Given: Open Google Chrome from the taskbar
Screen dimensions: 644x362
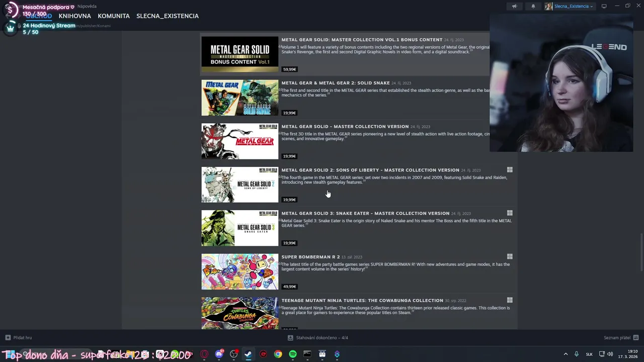Looking at the screenshot, I should (x=278, y=354).
